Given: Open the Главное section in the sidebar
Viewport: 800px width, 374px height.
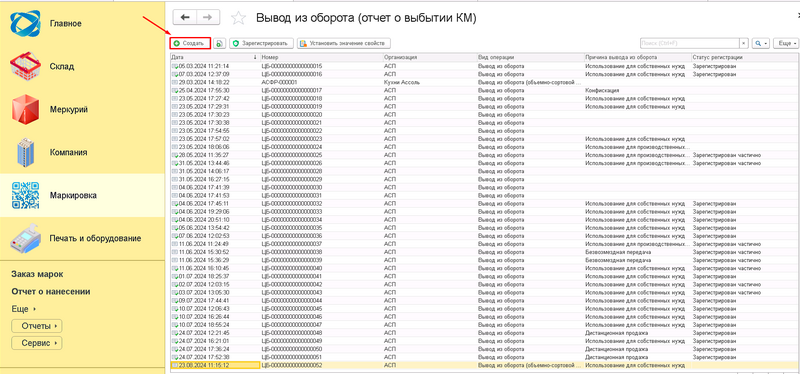Looking at the screenshot, I should tap(65, 23).
